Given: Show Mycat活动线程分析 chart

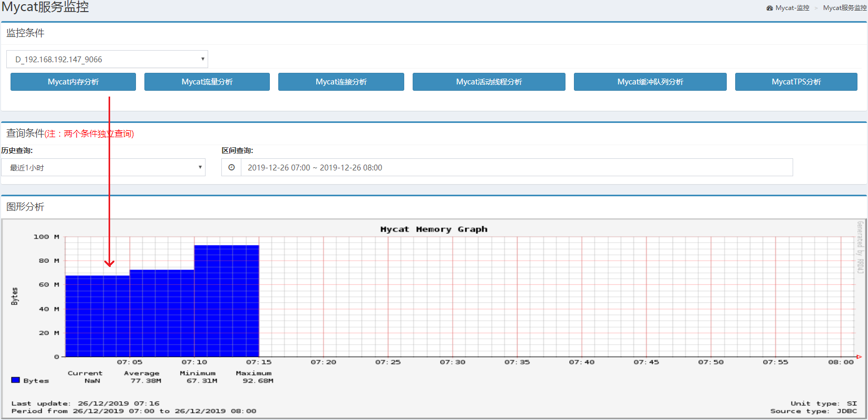Looking at the screenshot, I should pyautogui.click(x=489, y=82).
